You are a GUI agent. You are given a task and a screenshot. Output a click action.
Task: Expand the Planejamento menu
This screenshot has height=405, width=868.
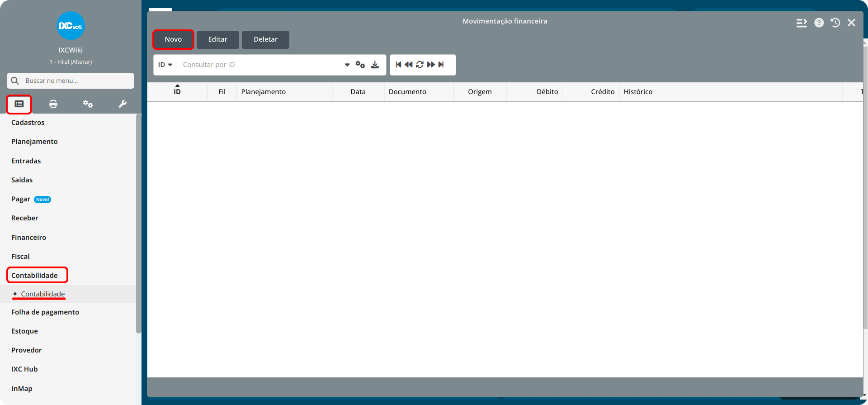pyautogui.click(x=34, y=142)
